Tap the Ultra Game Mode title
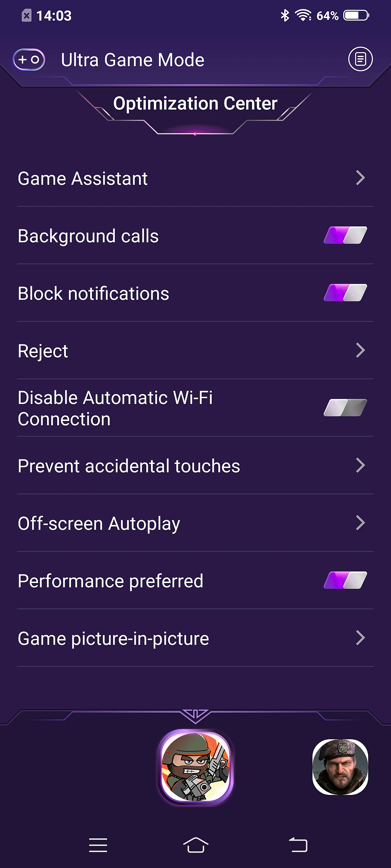This screenshot has height=868, width=391. pos(133,60)
